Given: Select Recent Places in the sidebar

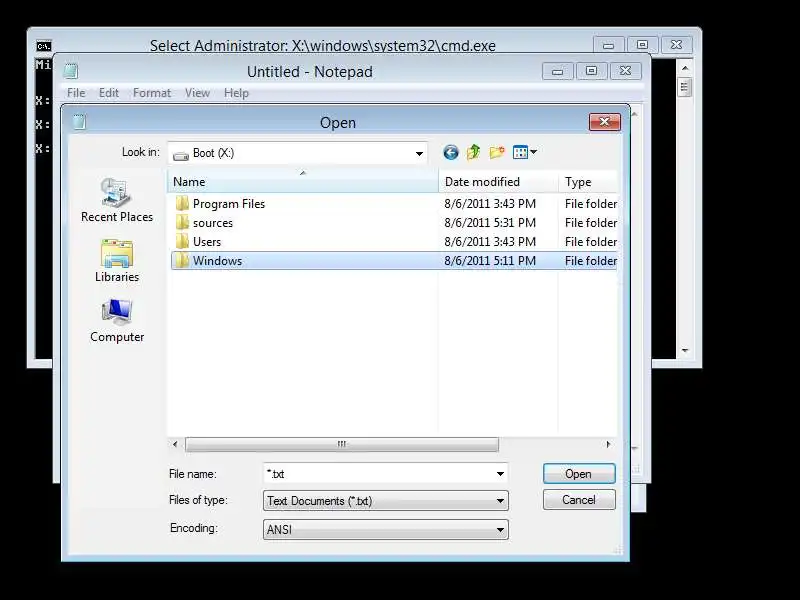Looking at the screenshot, I should pyautogui.click(x=117, y=200).
